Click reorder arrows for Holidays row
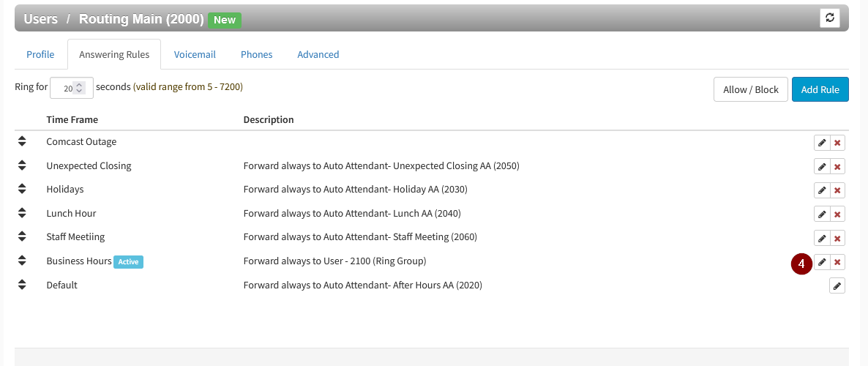 22,189
